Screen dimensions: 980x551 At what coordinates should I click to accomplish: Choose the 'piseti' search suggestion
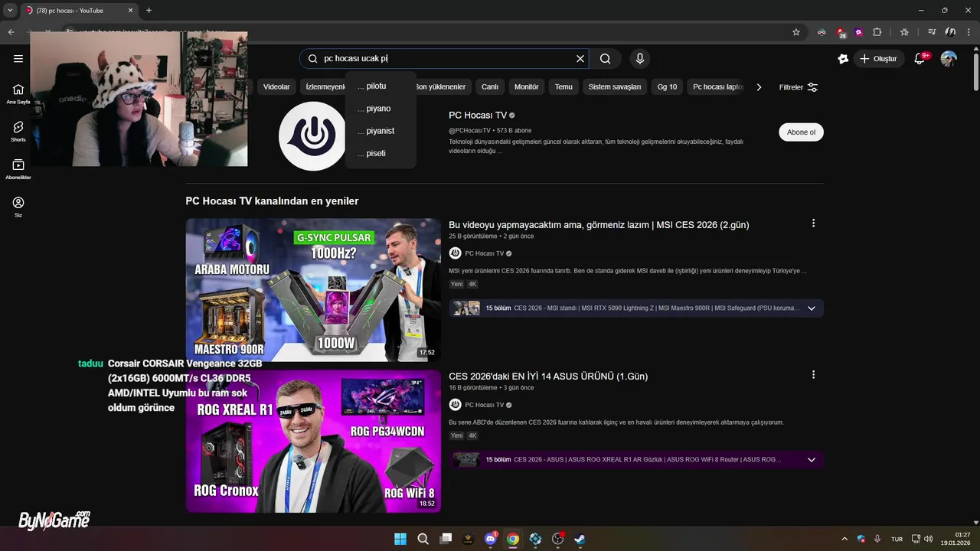point(381,153)
